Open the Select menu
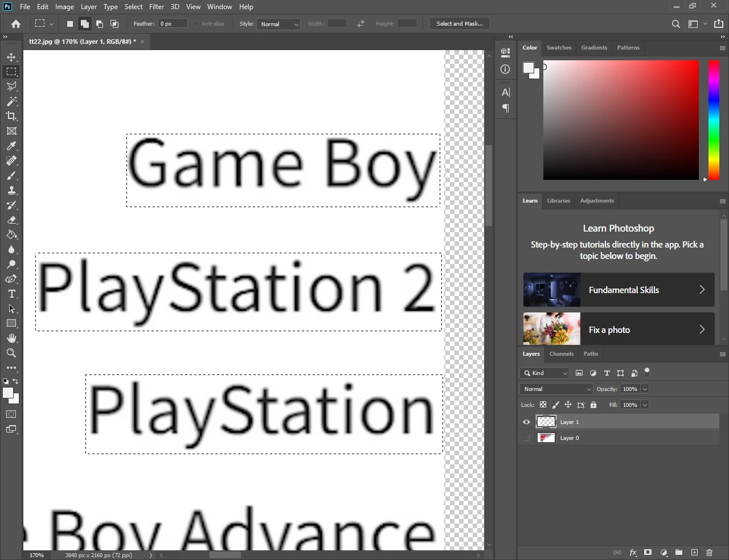Screen dimensions: 729x560 coord(134,7)
